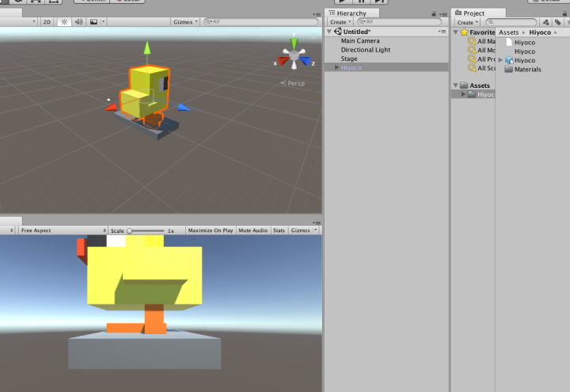Select Main Camera in Hierarchy
Image resolution: width=570 pixels, height=392 pixels.
(x=360, y=40)
